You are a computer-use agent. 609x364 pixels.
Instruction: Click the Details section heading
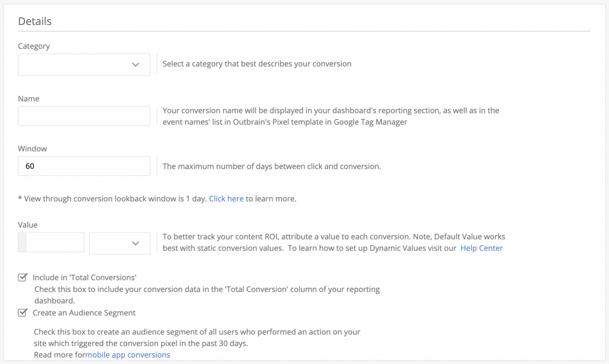(x=34, y=21)
